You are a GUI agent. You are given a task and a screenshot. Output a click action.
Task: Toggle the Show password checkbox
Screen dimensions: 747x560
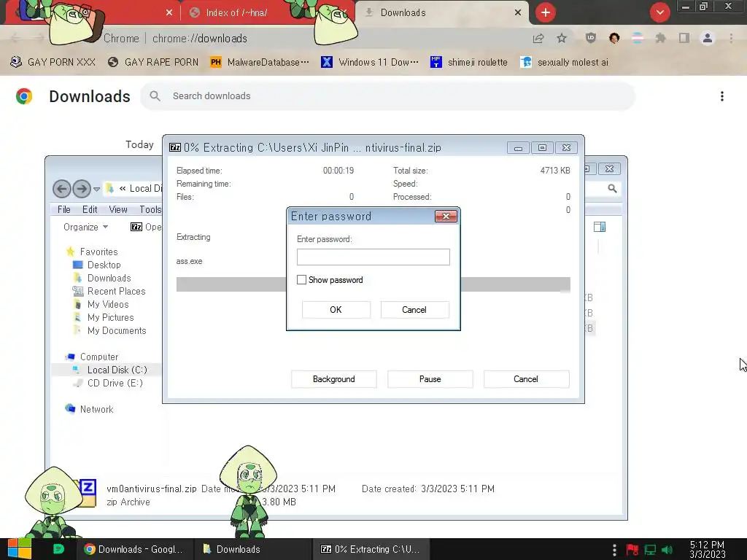click(301, 280)
